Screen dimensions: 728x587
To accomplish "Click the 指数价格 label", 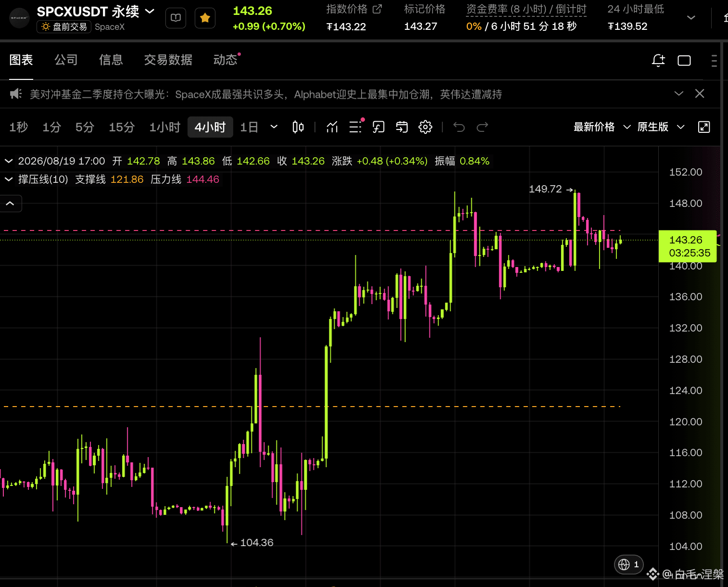I will click(x=347, y=9).
